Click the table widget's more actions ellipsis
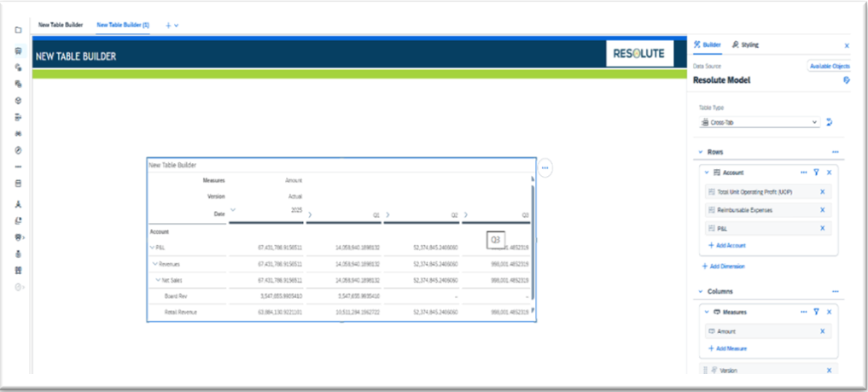Viewport: 868px width, 392px height. click(x=546, y=167)
